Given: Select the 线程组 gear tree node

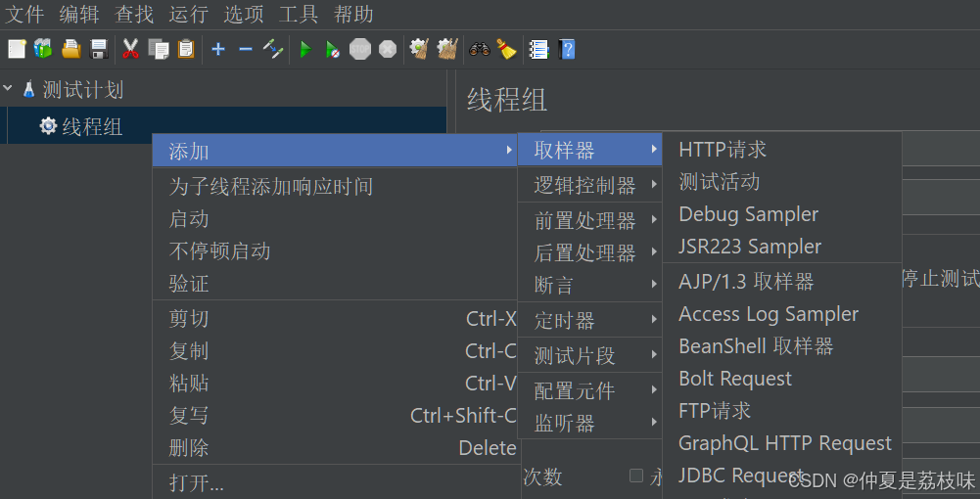Looking at the screenshot, I should [80, 127].
